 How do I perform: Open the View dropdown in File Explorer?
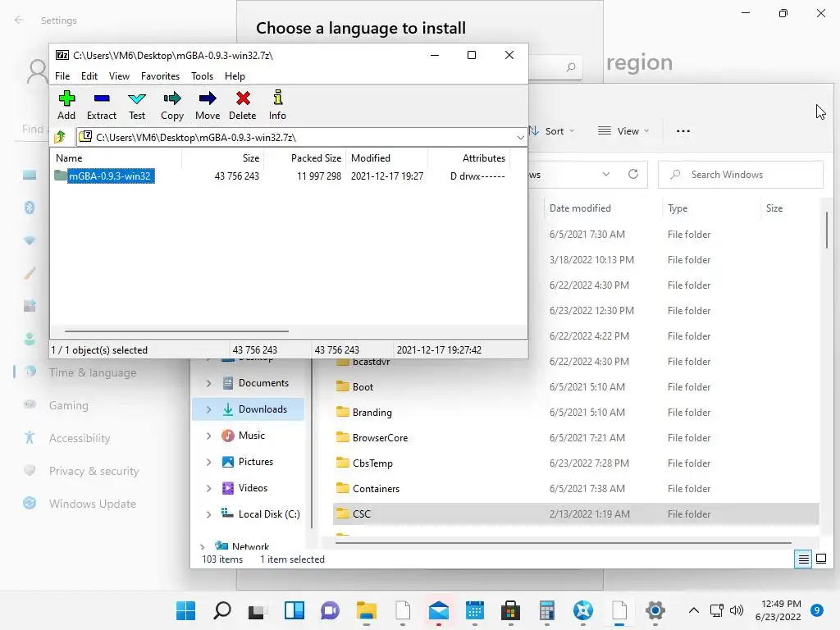click(x=623, y=131)
